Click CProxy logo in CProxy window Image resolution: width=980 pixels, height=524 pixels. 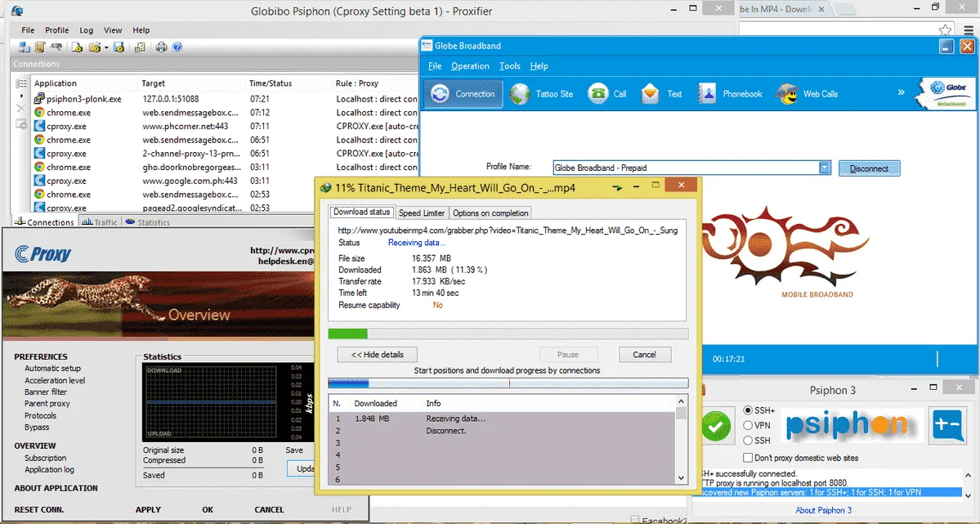coord(43,253)
